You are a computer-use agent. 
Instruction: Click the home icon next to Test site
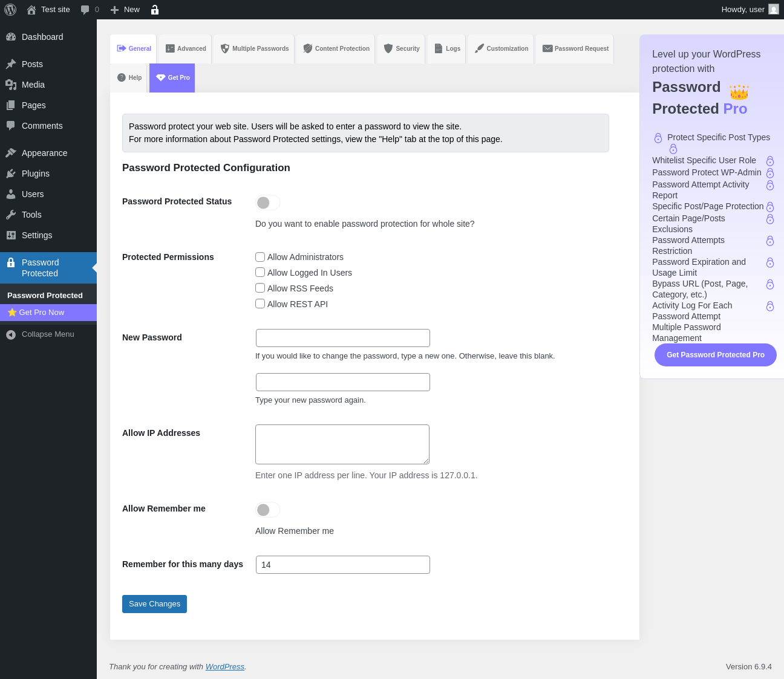pyautogui.click(x=31, y=10)
